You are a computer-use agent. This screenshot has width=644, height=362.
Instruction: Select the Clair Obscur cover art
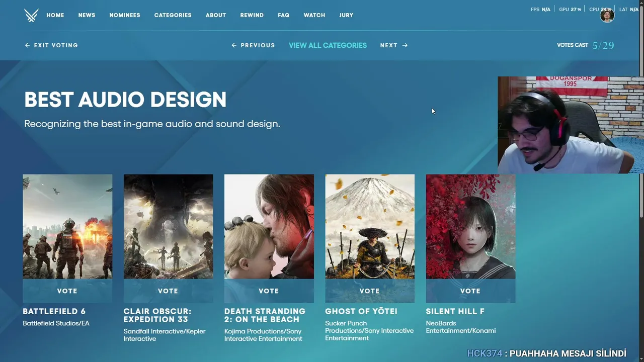[168, 227]
